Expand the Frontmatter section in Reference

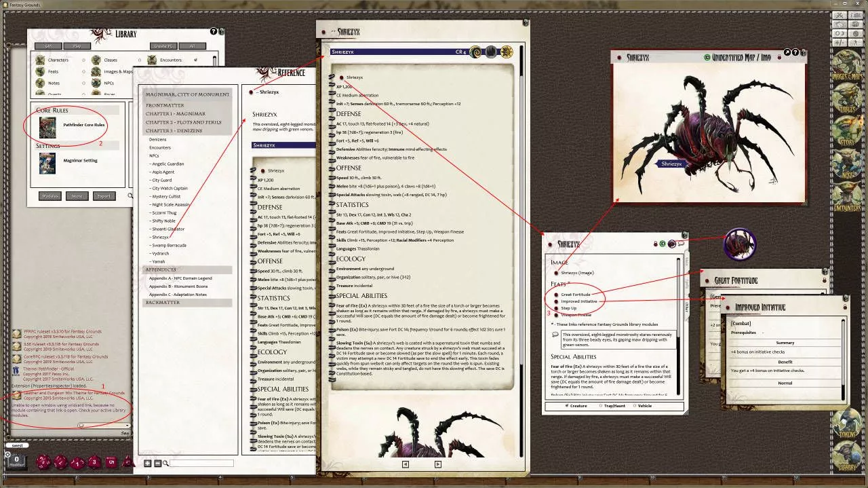(x=164, y=105)
